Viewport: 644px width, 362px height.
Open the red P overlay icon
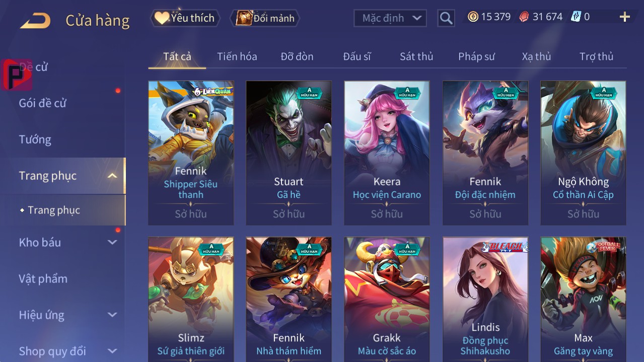tap(17, 75)
